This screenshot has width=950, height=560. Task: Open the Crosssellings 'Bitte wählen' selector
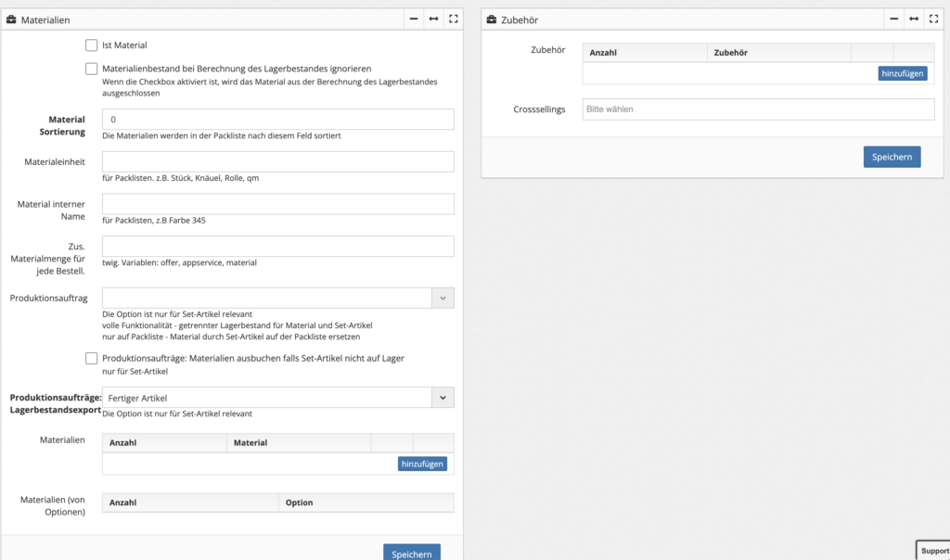(x=759, y=109)
